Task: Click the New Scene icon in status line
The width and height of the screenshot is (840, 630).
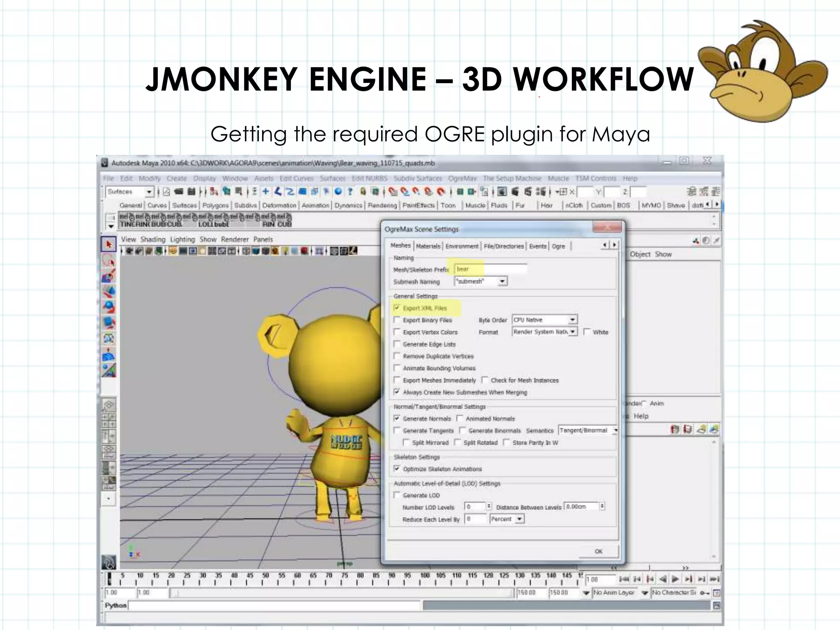Action: (167, 192)
